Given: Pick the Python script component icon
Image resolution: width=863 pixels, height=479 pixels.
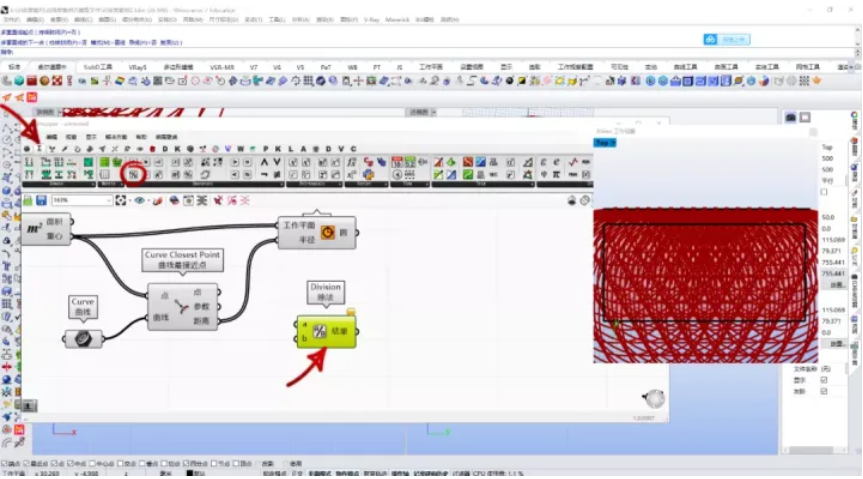Looking at the screenshot, I should (x=368, y=175).
